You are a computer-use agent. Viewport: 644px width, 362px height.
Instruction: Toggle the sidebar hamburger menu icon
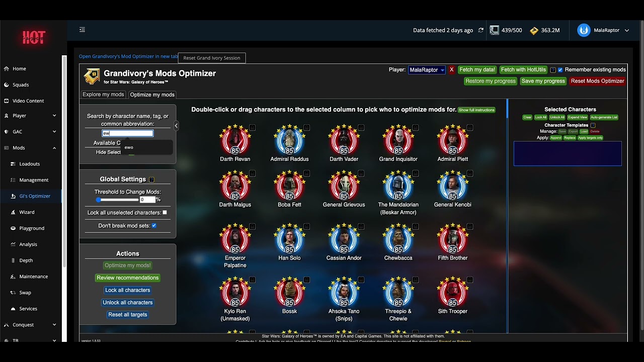[83, 30]
